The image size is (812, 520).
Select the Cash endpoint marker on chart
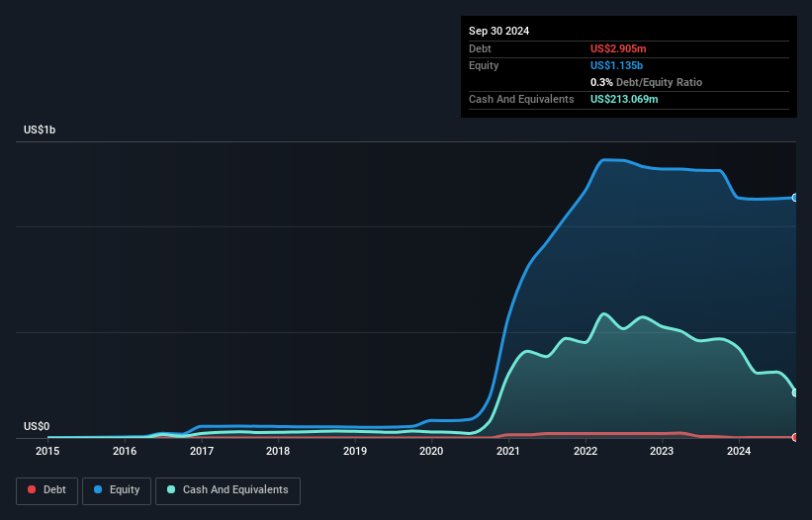(795, 392)
